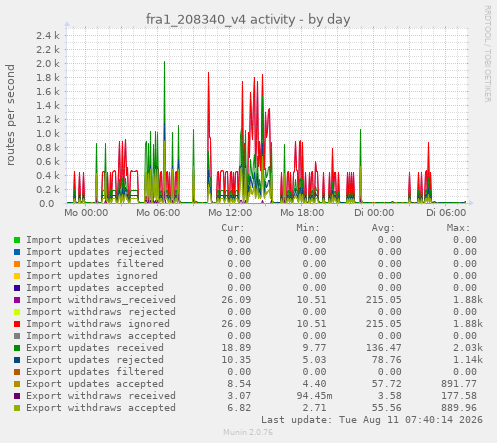Click the Export withdraws received swatch
497x443 pixels.
tap(17, 396)
